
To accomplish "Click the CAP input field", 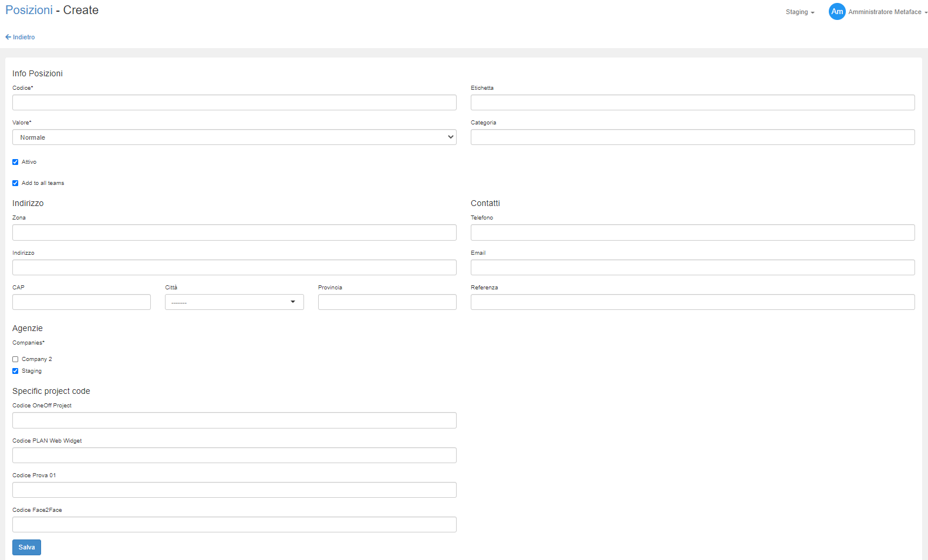I will (82, 302).
